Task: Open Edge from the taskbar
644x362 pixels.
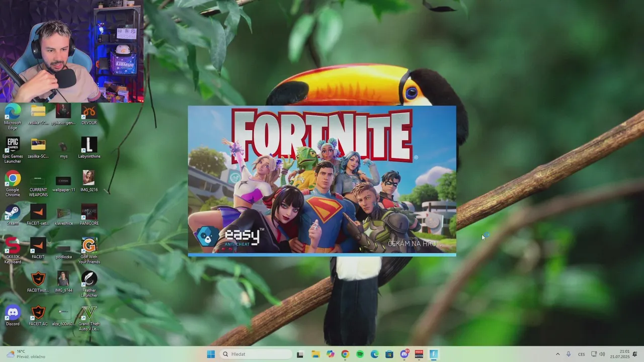Action: [374, 354]
